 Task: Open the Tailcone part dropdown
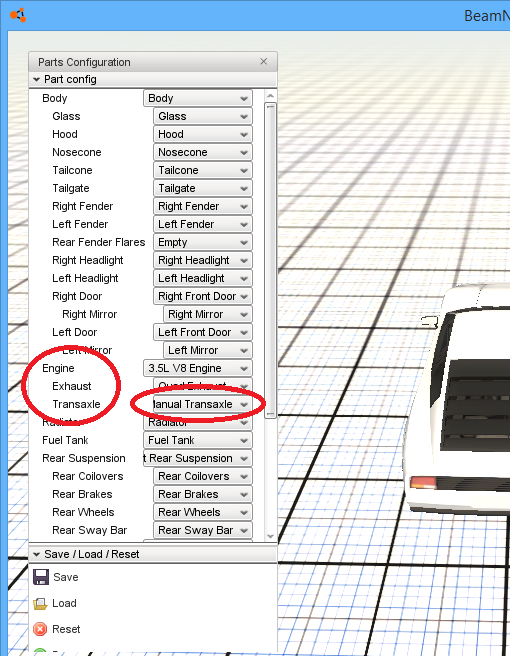point(203,170)
